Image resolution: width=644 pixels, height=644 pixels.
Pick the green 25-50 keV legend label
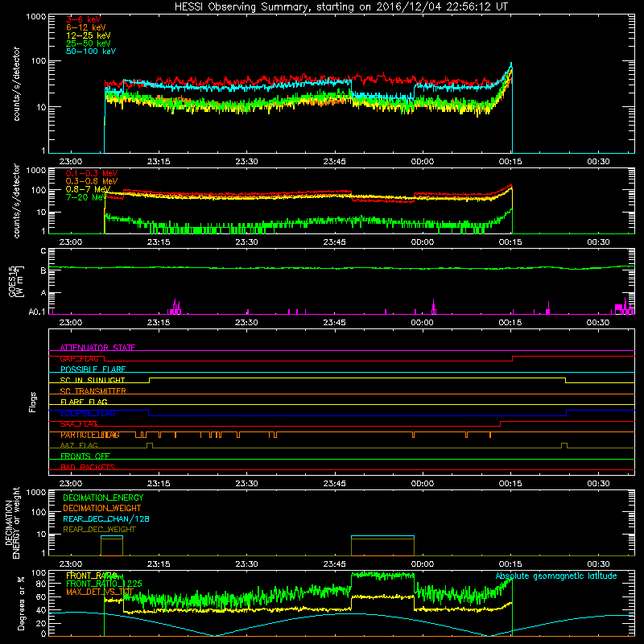88,43
